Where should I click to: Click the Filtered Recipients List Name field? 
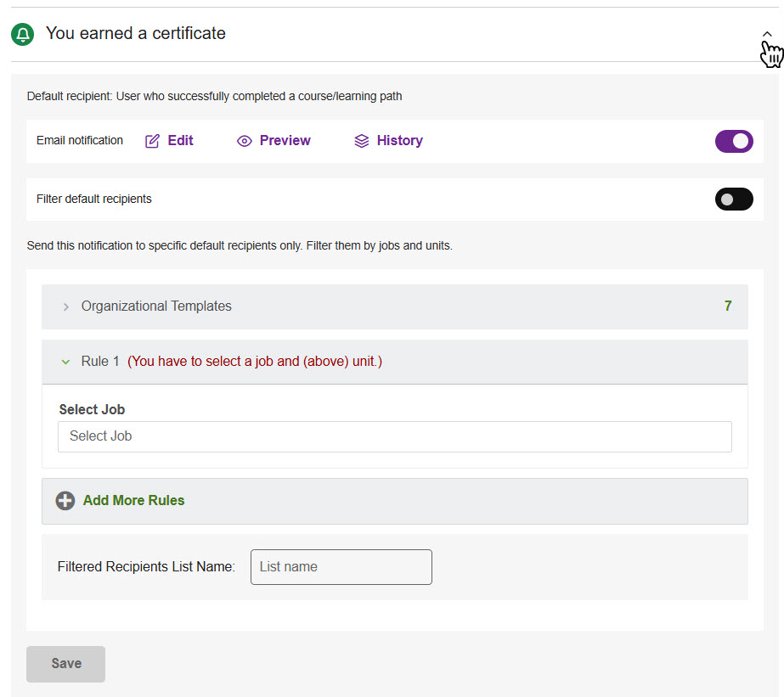point(341,566)
